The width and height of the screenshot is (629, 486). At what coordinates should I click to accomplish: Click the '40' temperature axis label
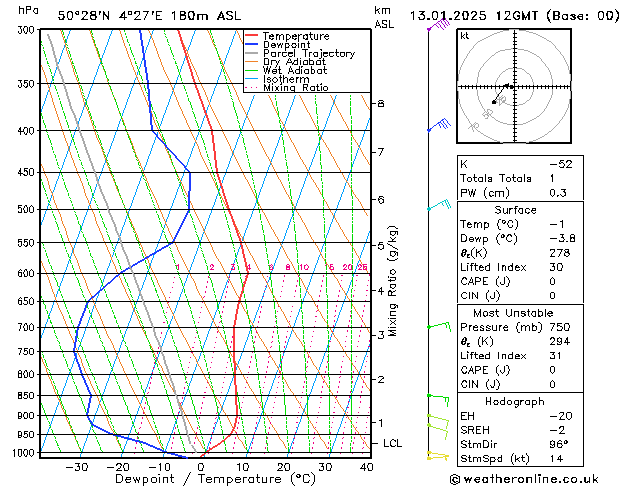pos(366,467)
